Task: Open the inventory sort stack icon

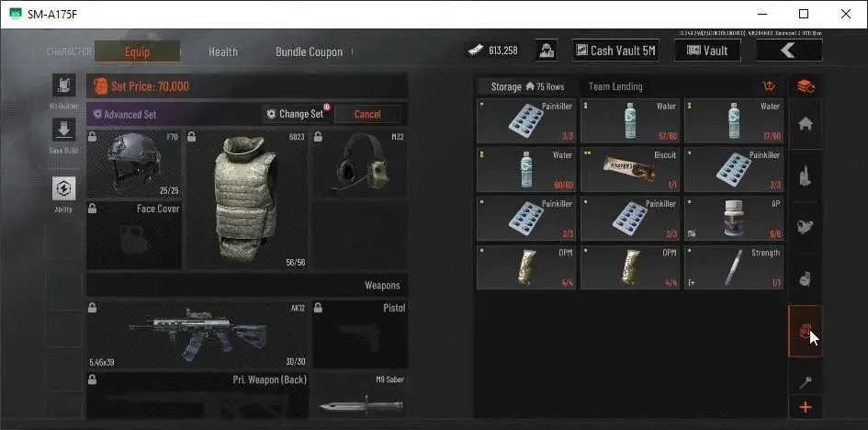Action: coord(806,86)
